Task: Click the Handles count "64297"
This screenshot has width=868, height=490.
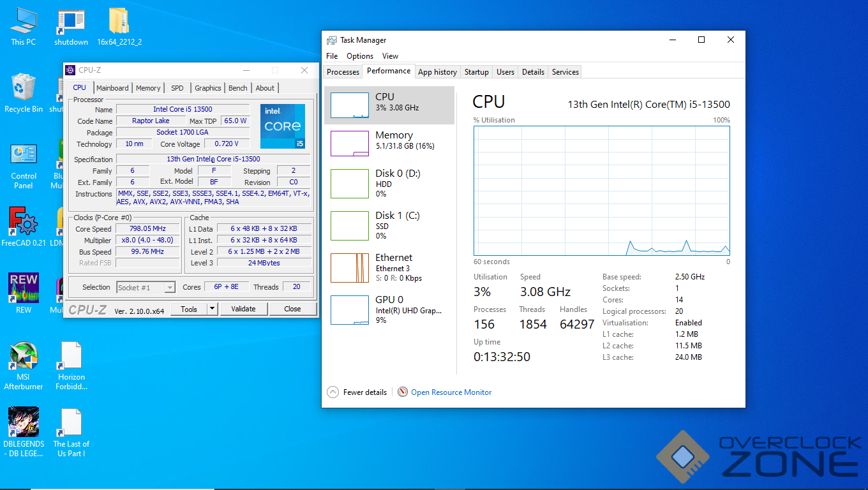Action: (x=577, y=324)
